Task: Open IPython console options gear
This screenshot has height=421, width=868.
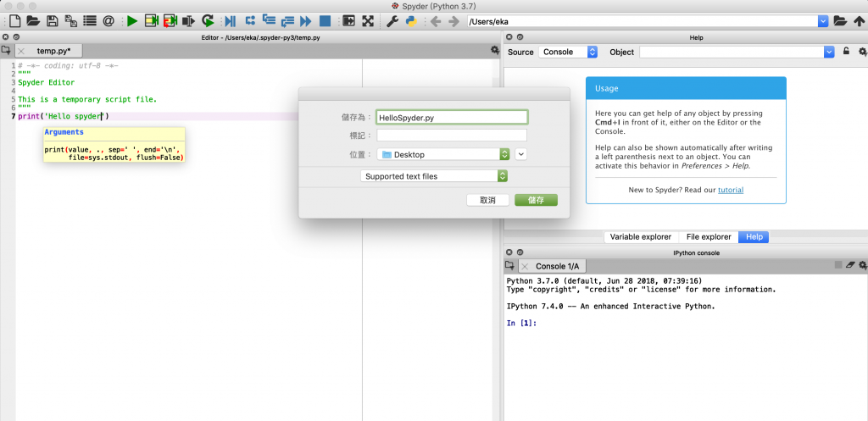Action: [x=862, y=265]
